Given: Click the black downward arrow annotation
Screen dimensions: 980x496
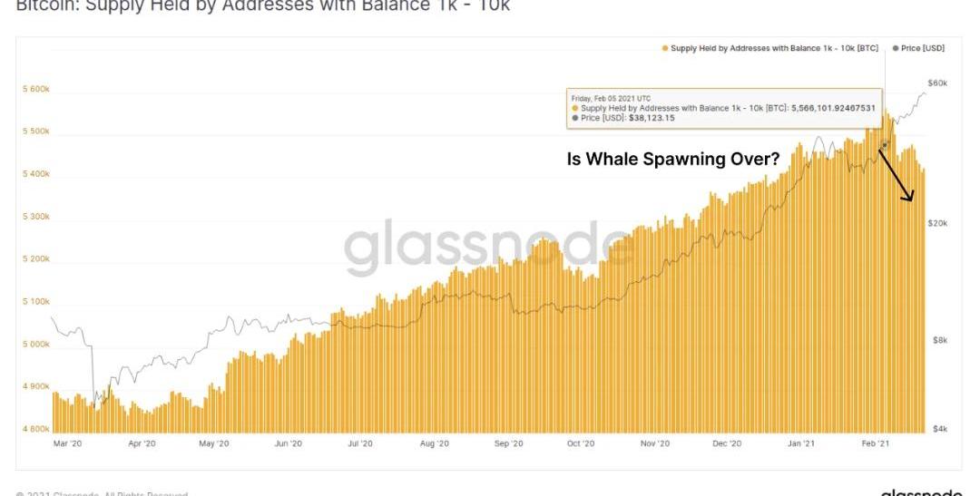Looking at the screenshot, I should [897, 176].
